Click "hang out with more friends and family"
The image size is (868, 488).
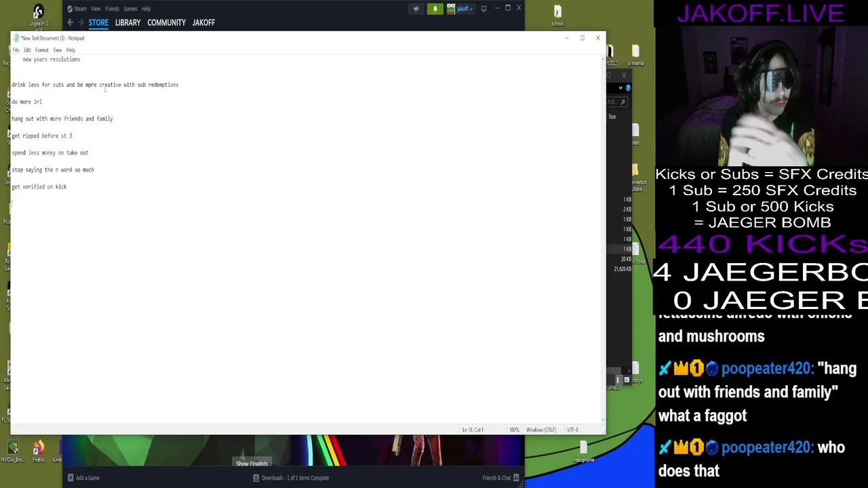tap(62, 119)
